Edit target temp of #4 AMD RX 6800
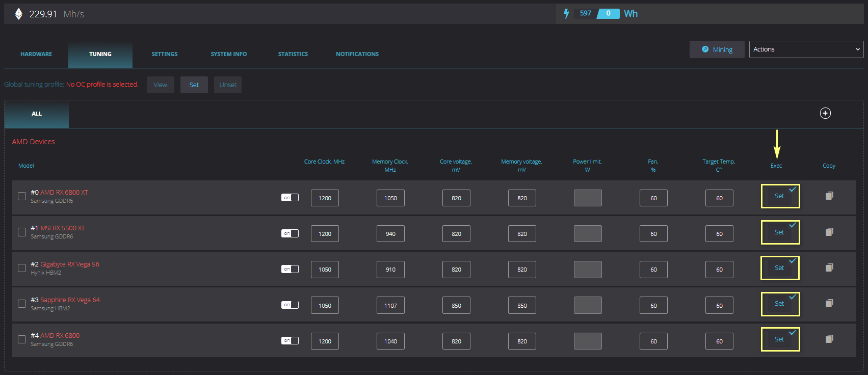The height and width of the screenshot is (375, 868). pyautogui.click(x=719, y=341)
